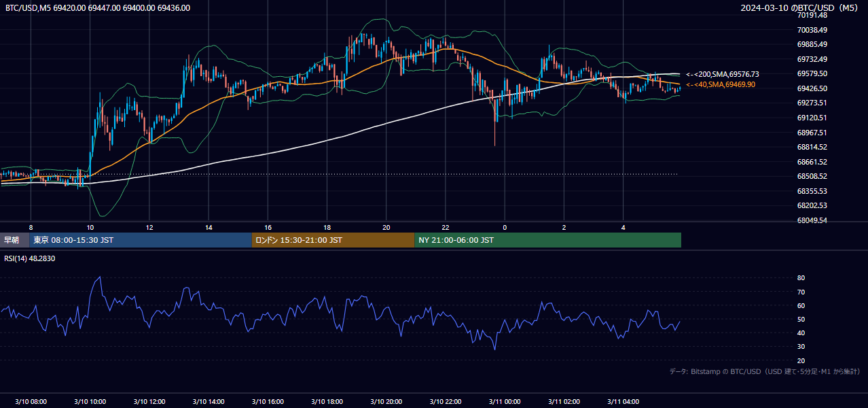Click hour tick 2 under the price chart
This screenshot has height=408, width=868.
coord(564,227)
